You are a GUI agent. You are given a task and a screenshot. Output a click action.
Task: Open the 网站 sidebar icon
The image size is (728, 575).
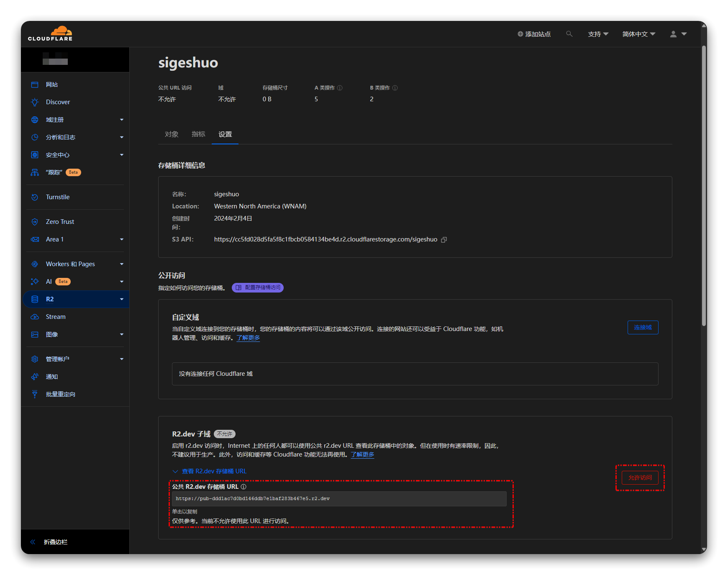(x=35, y=85)
